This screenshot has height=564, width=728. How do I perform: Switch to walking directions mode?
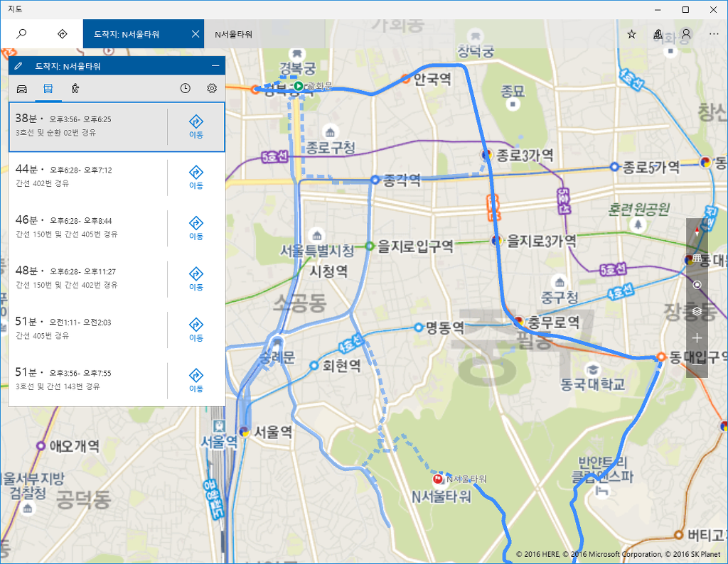pos(75,89)
